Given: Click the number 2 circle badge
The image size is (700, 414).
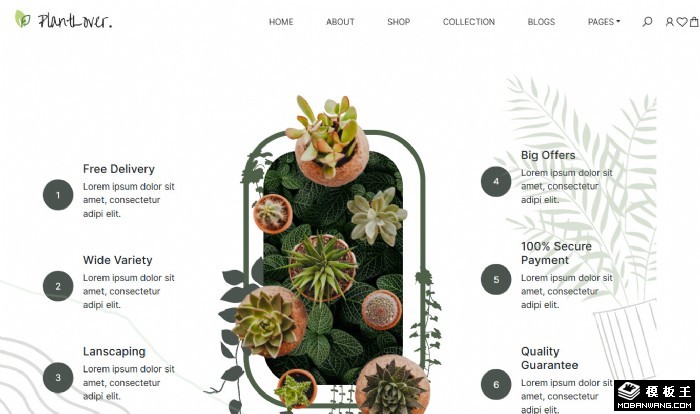Looking at the screenshot, I should click(x=58, y=286).
